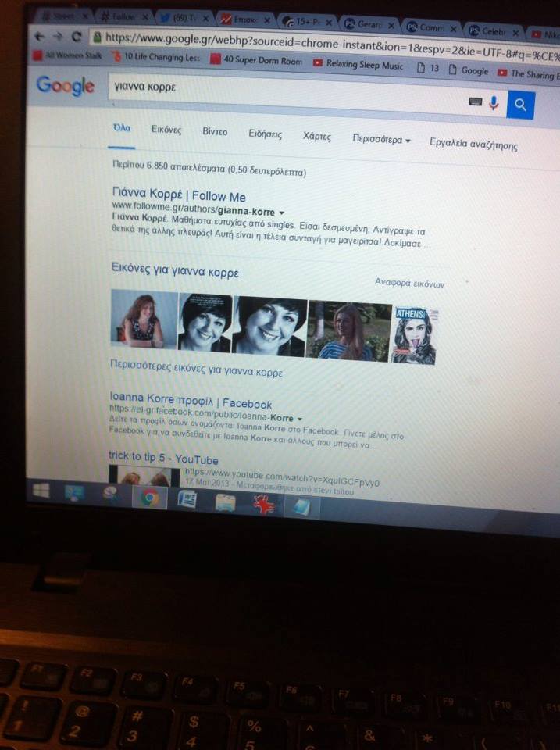Open the first image thumbnail of red-haired woman
Image resolution: width=560 pixels, height=750 pixels.
[x=144, y=318]
